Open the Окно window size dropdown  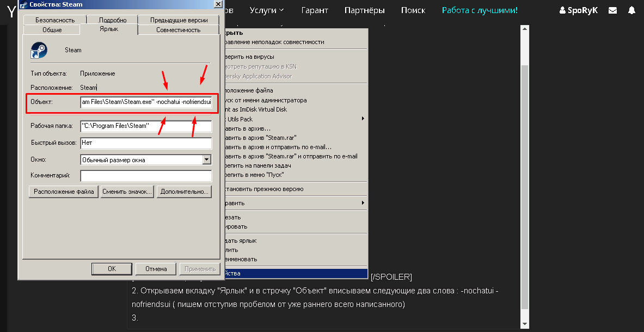(207, 159)
